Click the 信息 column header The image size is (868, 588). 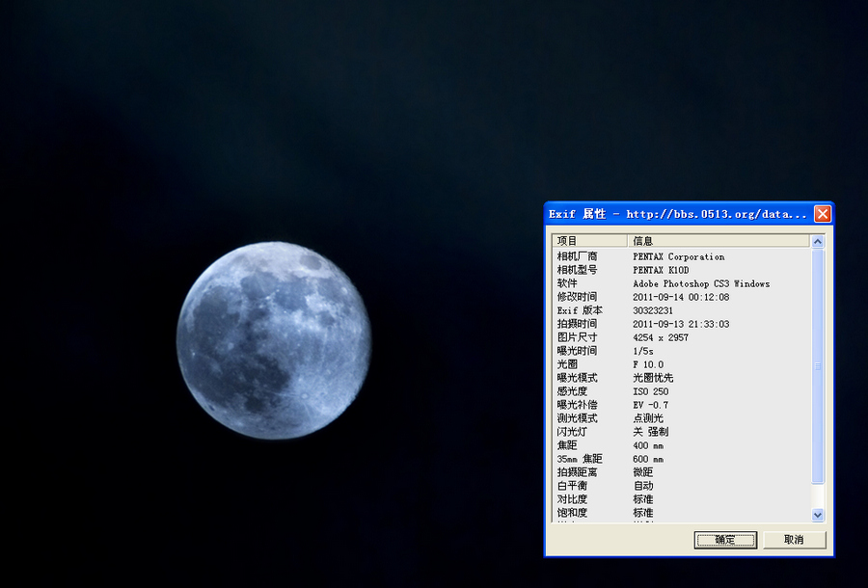coord(675,239)
